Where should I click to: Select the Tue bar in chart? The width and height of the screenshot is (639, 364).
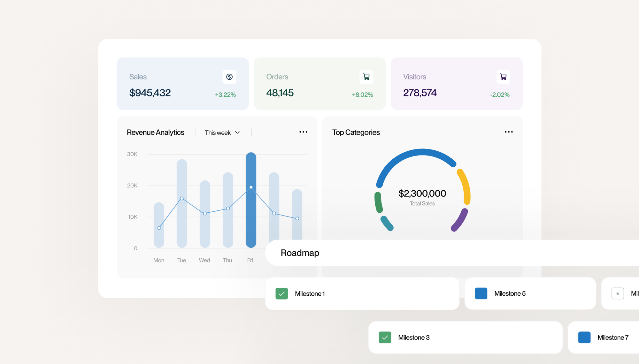click(182, 203)
